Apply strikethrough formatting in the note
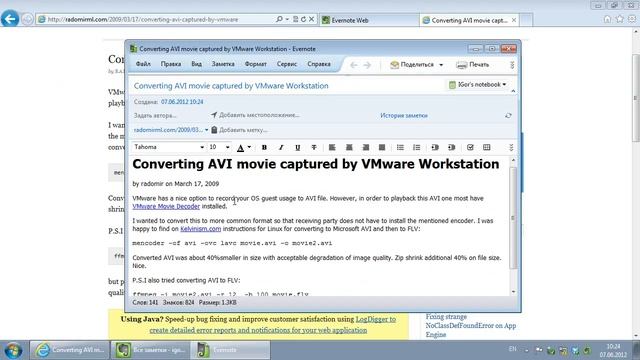The height and width of the screenshot is (360, 640). (x=314, y=147)
